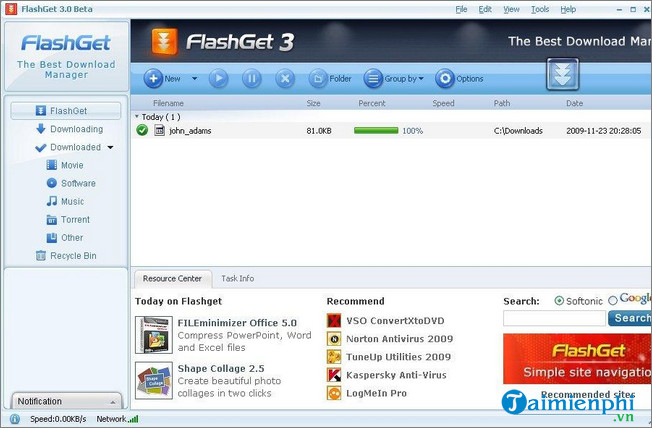The height and width of the screenshot is (428, 652).
Task: Collapse the Downloaded category arrow
Action: point(110,147)
